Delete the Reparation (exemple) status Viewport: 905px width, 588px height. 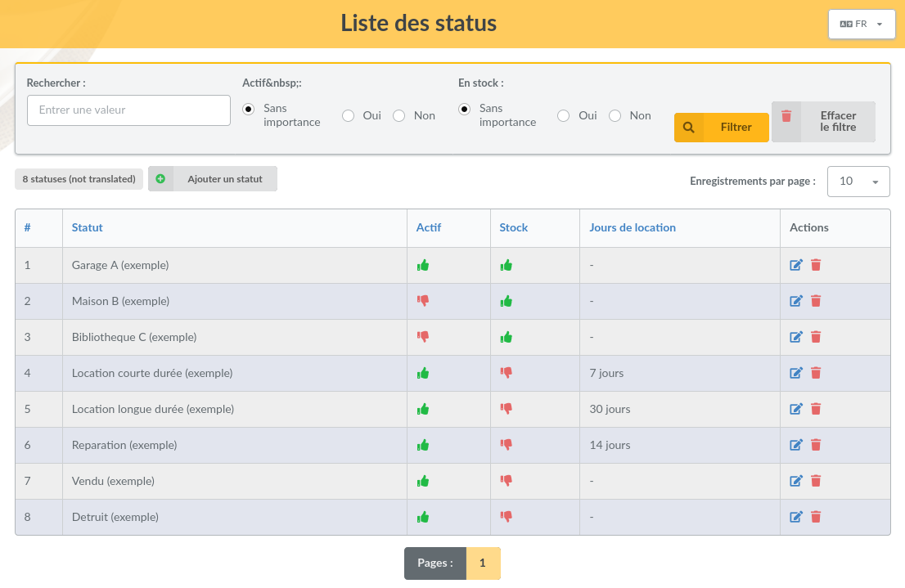(x=816, y=445)
